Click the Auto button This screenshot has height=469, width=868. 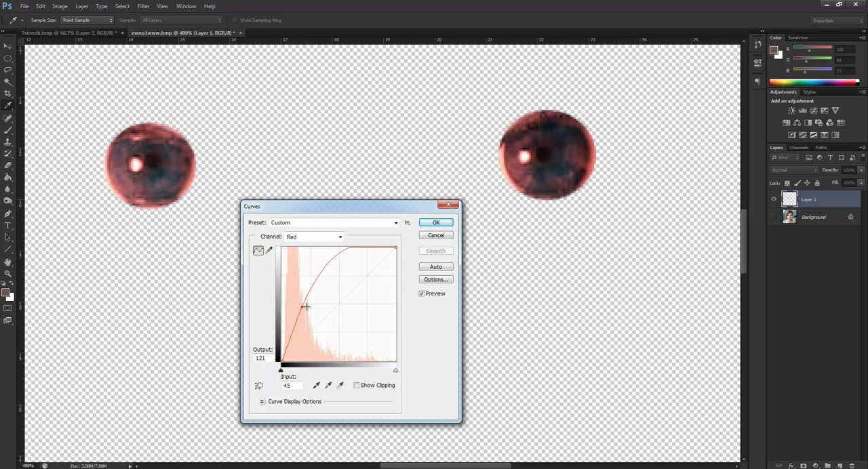436,266
